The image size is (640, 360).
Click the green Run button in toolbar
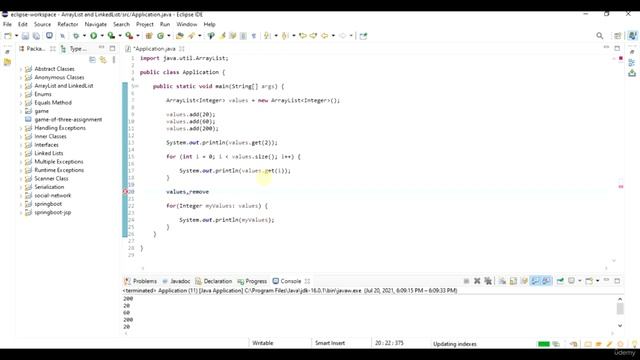pyautogui.click(x=93, y=36)
